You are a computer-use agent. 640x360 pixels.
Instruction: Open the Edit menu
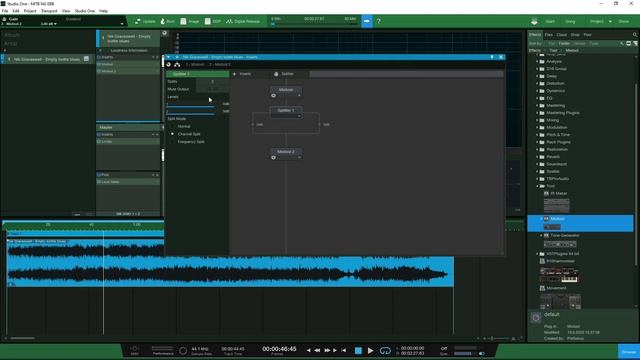point(16,11)
